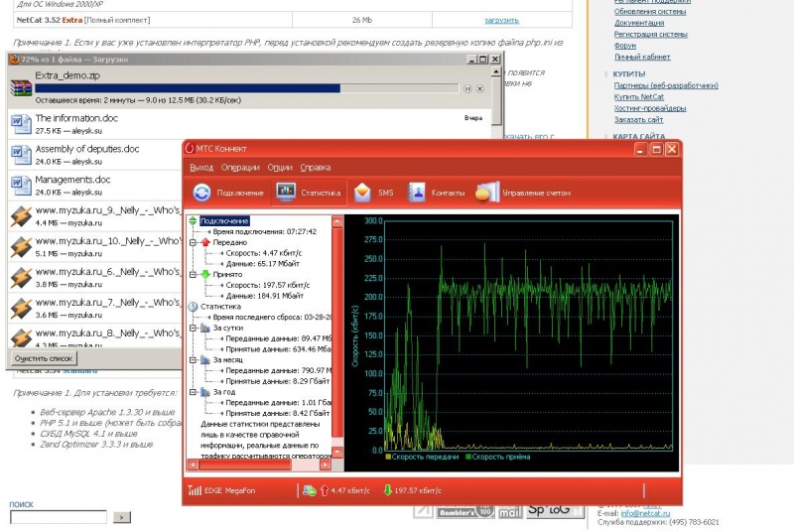Collapse the За месяц tree node

coord(193,360)
